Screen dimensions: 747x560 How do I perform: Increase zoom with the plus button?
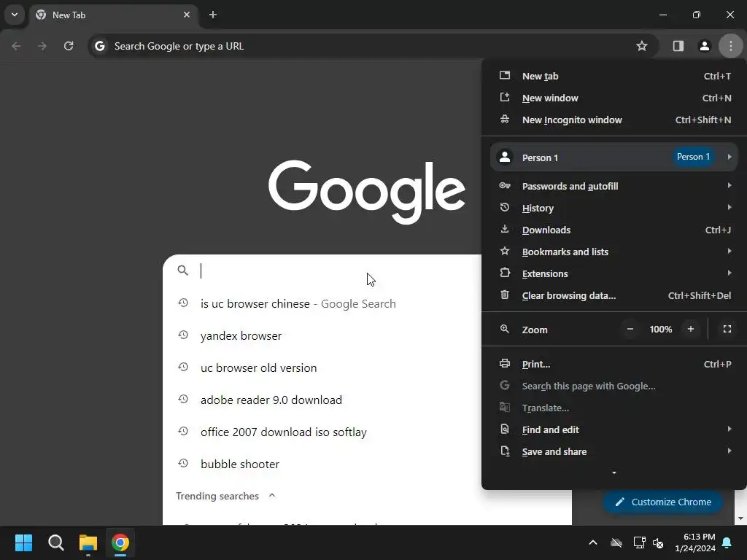(x=690, y=329)
